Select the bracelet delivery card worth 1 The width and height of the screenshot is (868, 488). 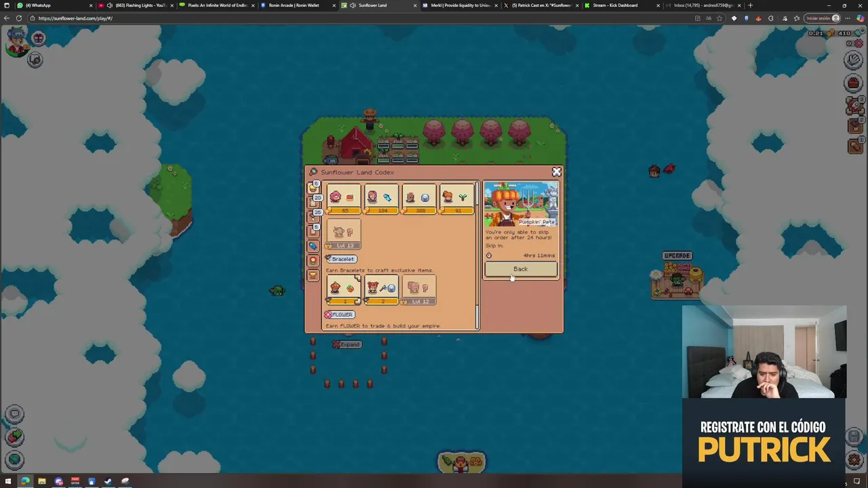click(344, 290)
